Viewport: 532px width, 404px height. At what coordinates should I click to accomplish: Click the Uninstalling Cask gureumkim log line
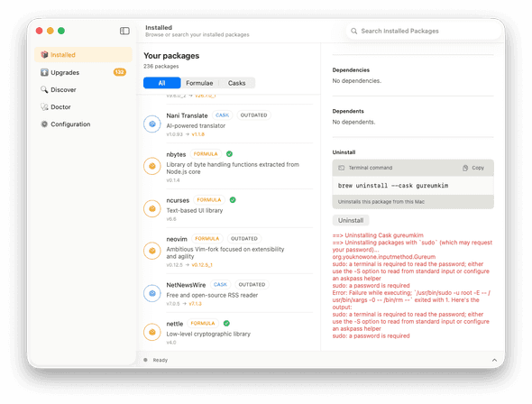378,235
